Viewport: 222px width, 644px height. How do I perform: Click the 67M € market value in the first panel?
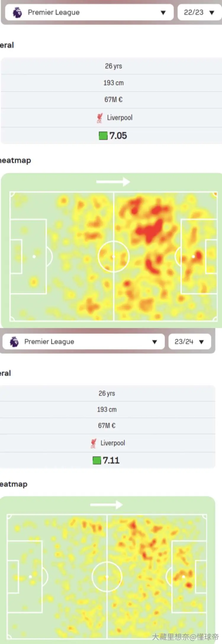click(113, 100)
